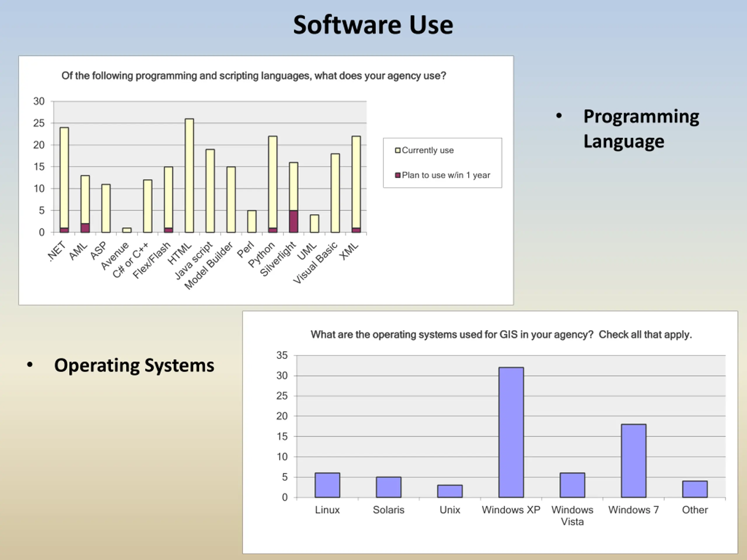This screenshot has height=560, width=747.
Task: Click the 'Other' axis label
Action: [695, 510]
